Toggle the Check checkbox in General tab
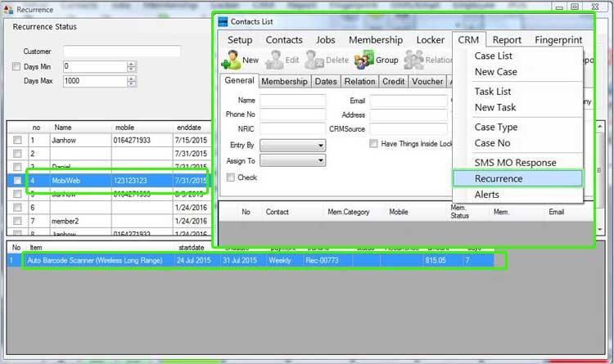This screenshot has width=614, height=364. click(x=231, y=178)
